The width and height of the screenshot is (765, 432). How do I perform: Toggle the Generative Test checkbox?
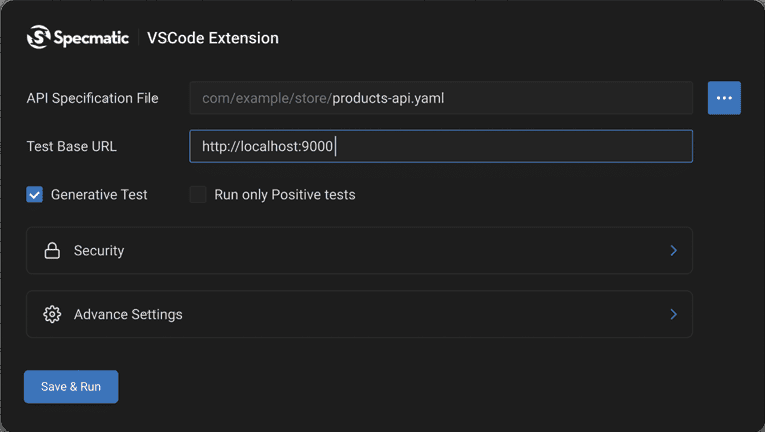pyautogui.click(x=35, y=195)
